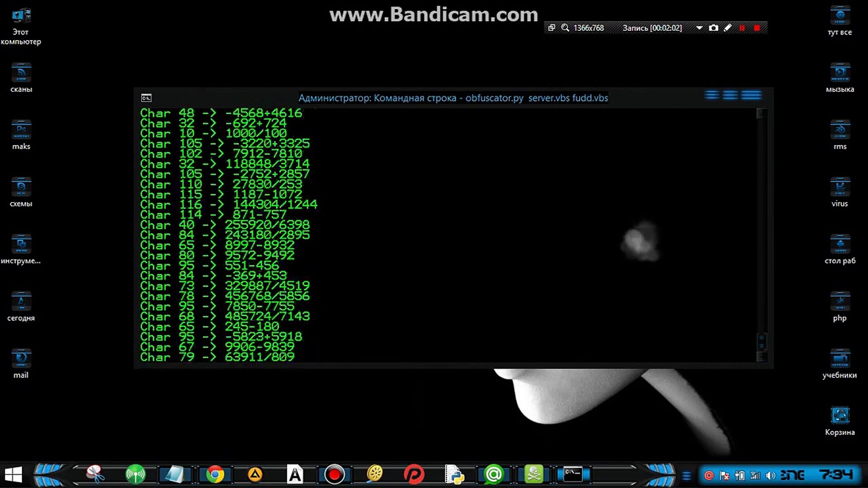Open the cmd window system menu icon
Image resolution: width=868 pixels, height=488 pixels.
click(146, 98)
